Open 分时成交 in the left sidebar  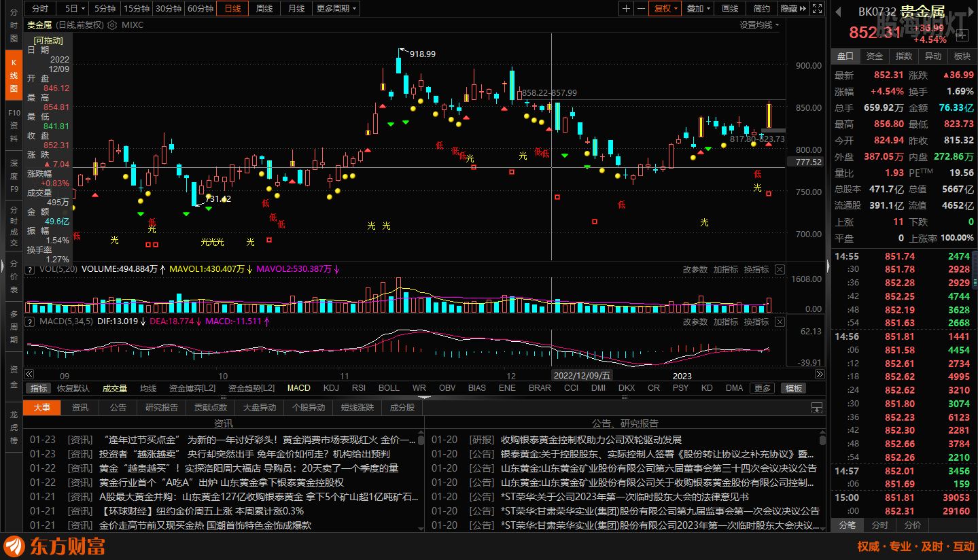click(14, 226)
